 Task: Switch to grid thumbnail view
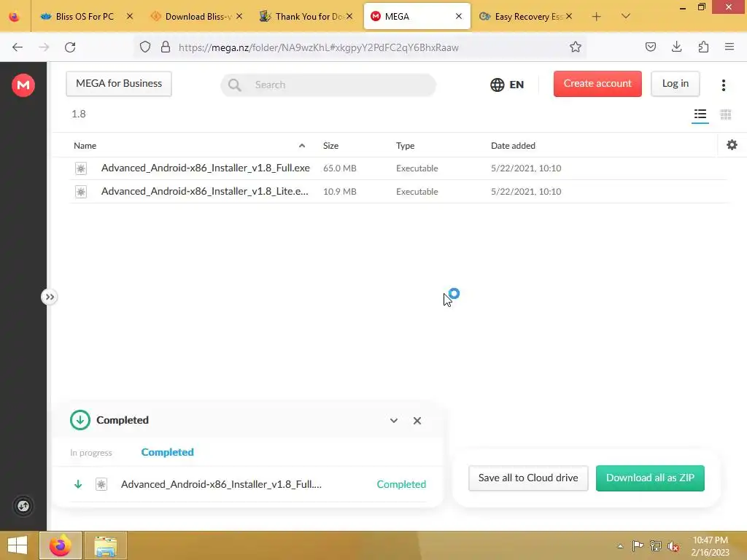point(726,114)
